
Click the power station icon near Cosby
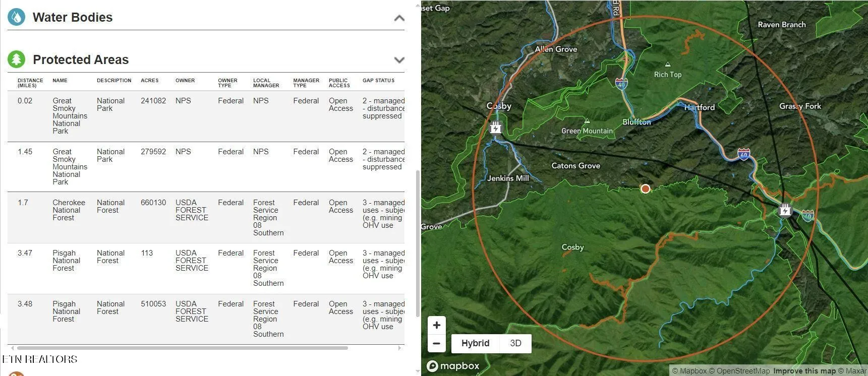tap(496, 128)
